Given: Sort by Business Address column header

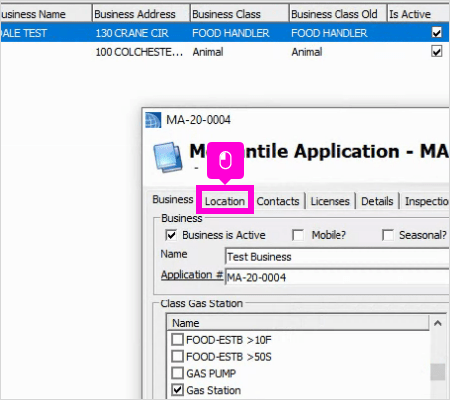Looking at the screenshot, I should (x=141, y=14).
